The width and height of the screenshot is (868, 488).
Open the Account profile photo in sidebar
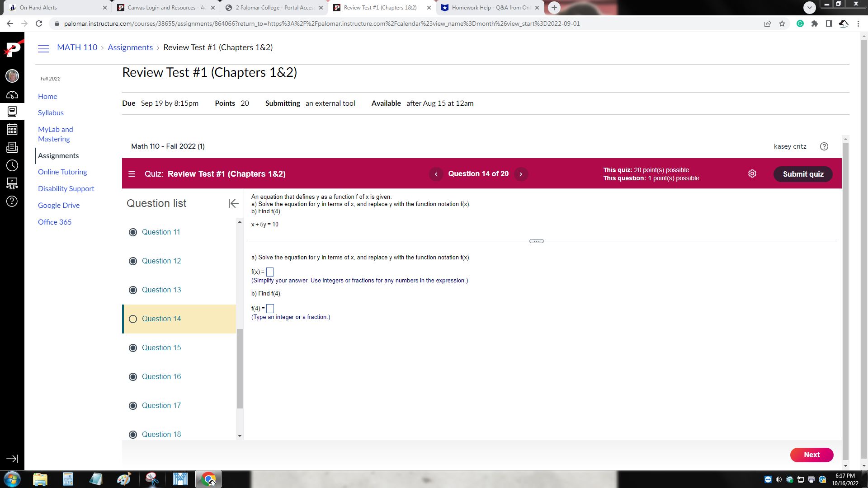point(12,76)
